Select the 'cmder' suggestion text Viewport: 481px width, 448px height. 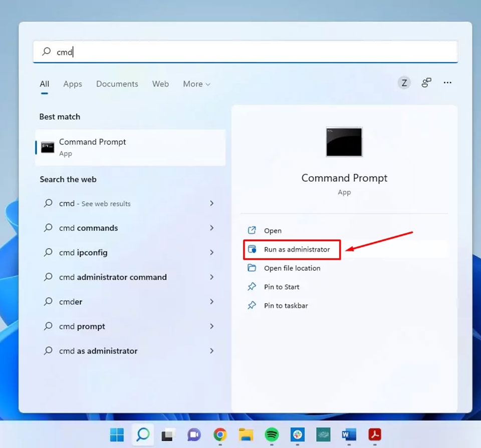click(71, 302)
